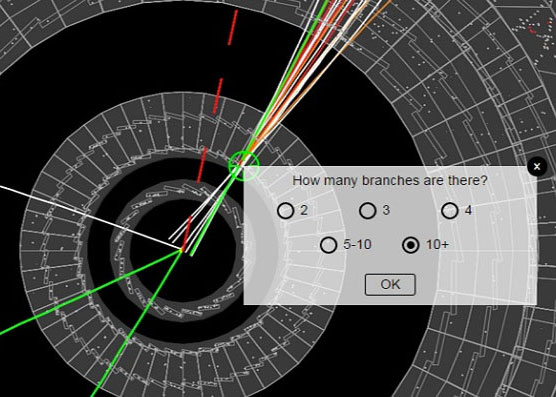Select the 2 branches radio option
Screen dimensions: 556x397
point(285,211)
